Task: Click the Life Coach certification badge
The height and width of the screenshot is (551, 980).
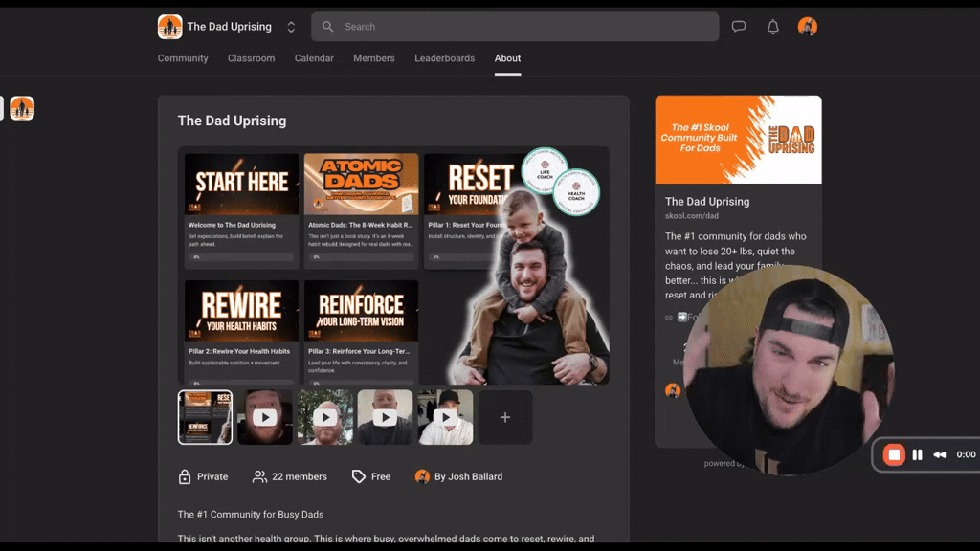Action: (545, 170)
